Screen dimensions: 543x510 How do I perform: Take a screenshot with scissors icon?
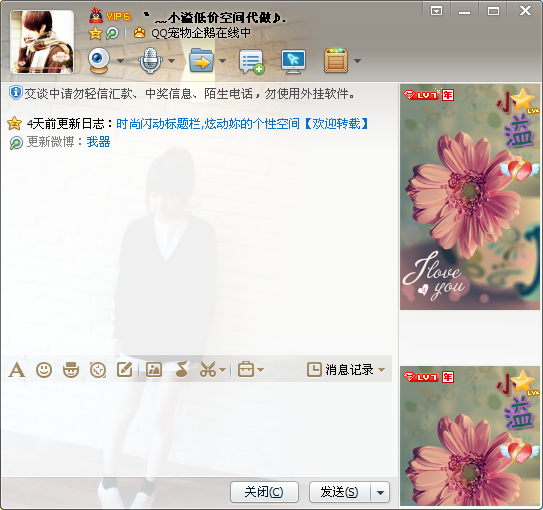[208, 369]
